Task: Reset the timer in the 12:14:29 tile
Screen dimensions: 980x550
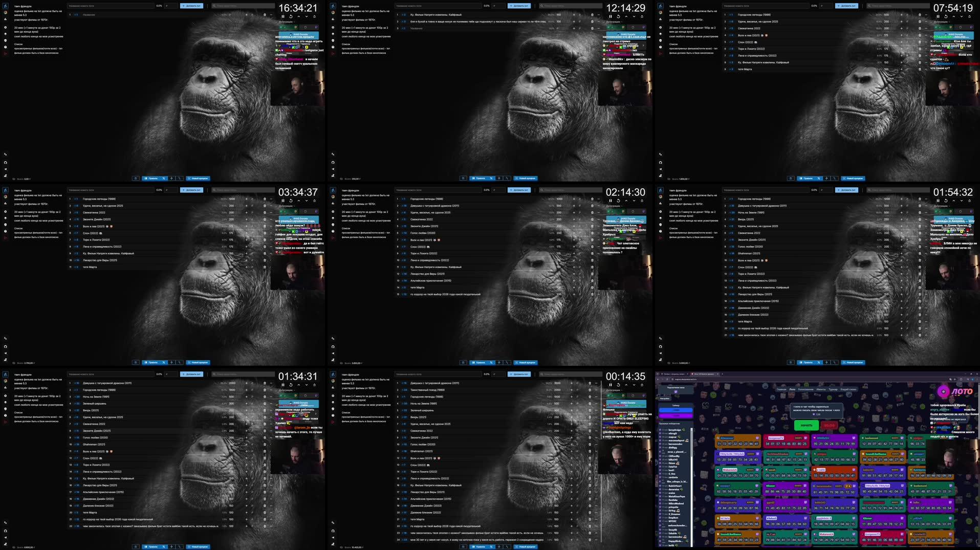Action: [x=618, y=16]
